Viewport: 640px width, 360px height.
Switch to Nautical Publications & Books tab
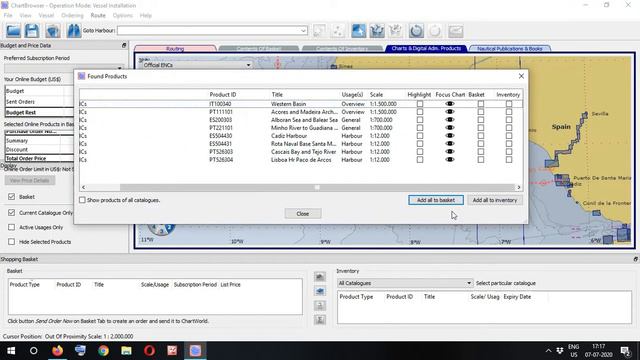coord(510,49)
